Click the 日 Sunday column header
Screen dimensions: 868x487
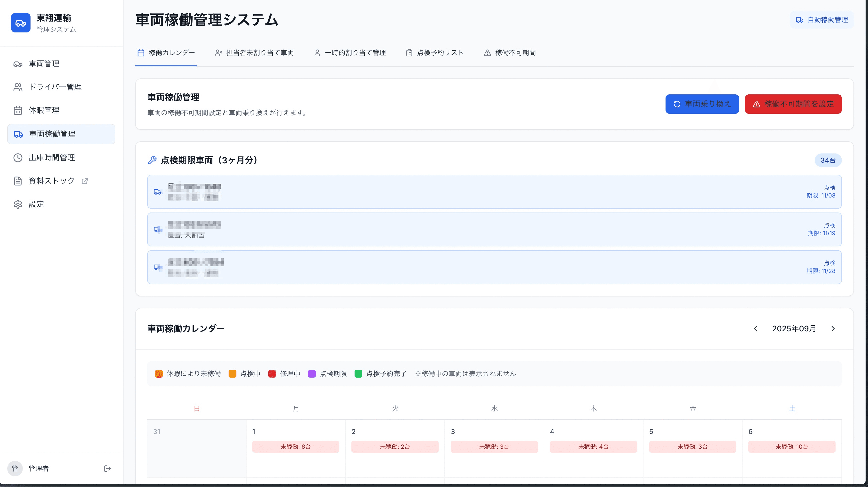[x=197, y=409]
